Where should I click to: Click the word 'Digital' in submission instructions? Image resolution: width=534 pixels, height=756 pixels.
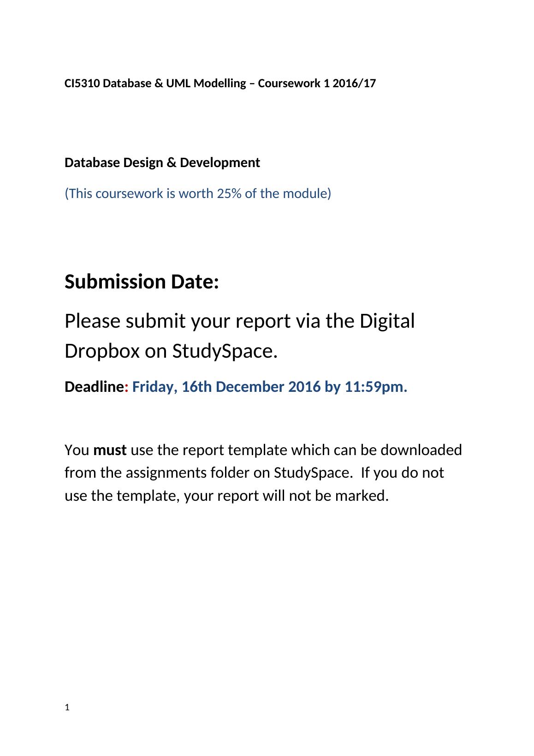click(x=387, y=321)
